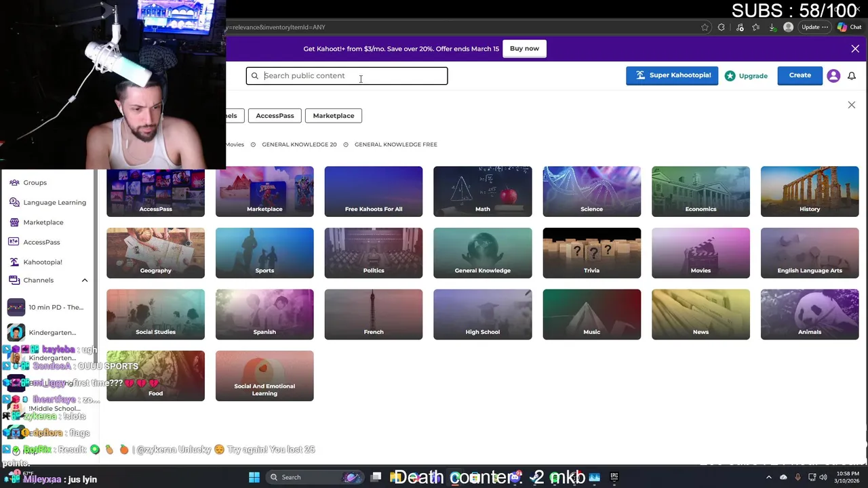Open the Marketplace category tile
The image size is (868, 488).
[264, 192]
